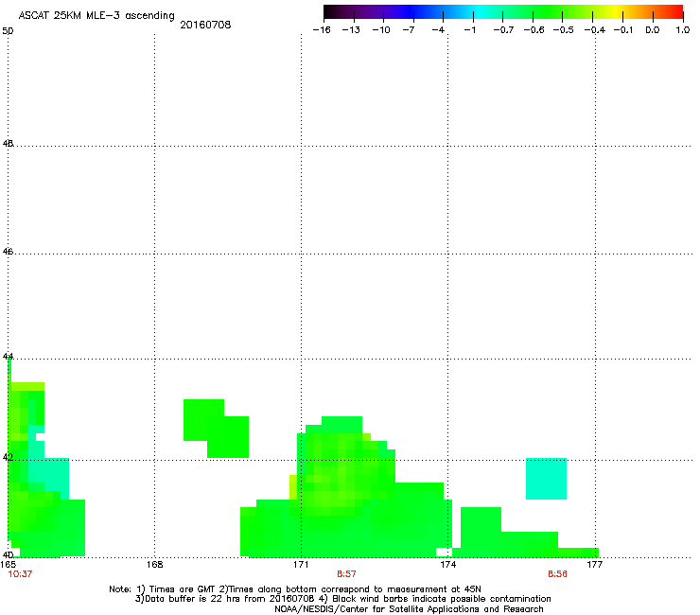Click the -16 colorbar tick label
700x615 pixels.
coord(322,30)
